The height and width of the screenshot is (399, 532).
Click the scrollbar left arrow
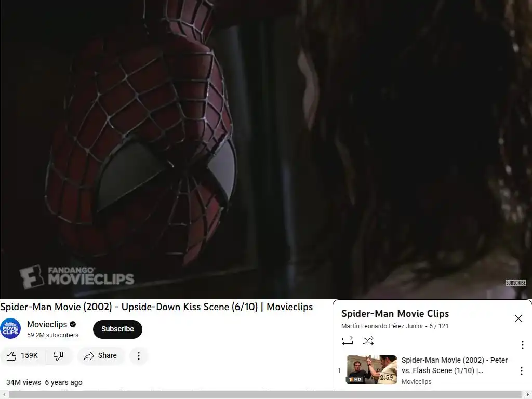4,395
